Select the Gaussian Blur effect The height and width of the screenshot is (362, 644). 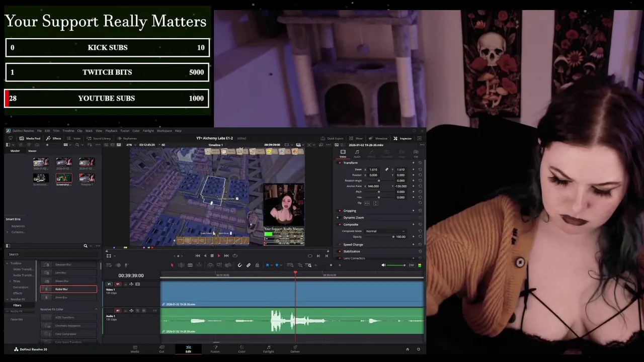coord(68,264)
